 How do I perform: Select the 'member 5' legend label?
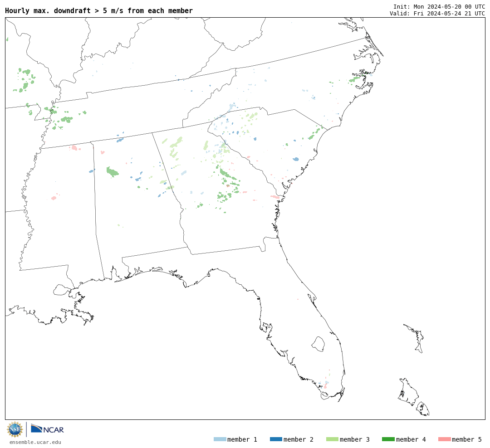click(467, 439)
